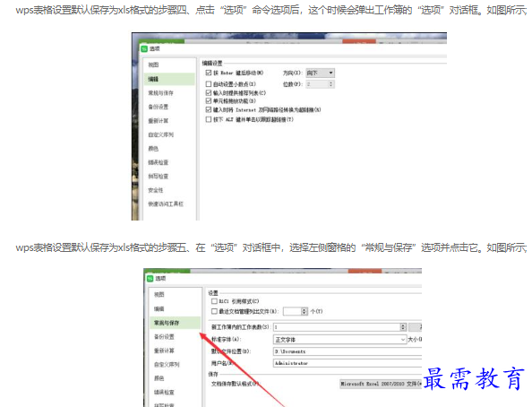
Task: Click the 新工作簿内的工作表数 spinner arrows
Action: [x=403, y=327]
